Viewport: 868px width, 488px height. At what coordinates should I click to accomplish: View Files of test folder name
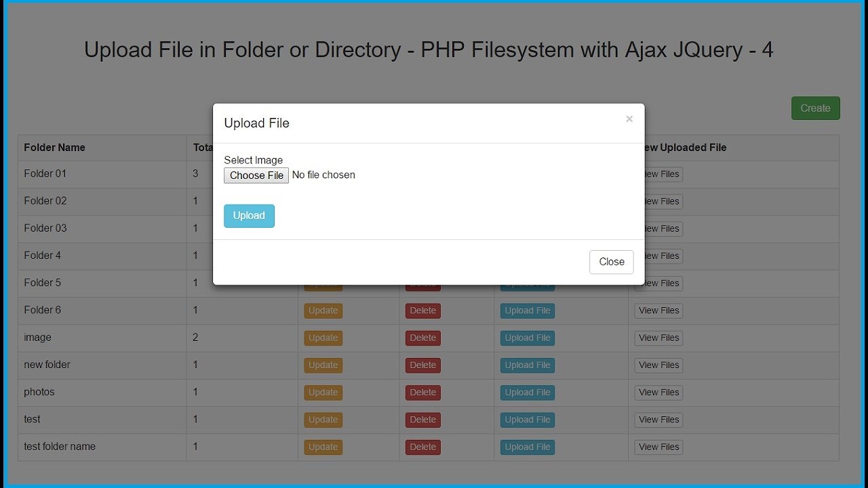coord(658,447)
